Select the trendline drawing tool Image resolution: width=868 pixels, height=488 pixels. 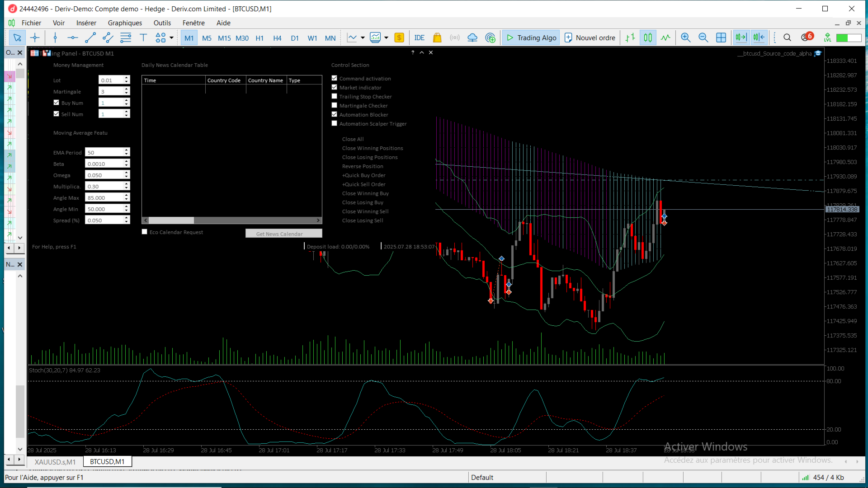90,38
